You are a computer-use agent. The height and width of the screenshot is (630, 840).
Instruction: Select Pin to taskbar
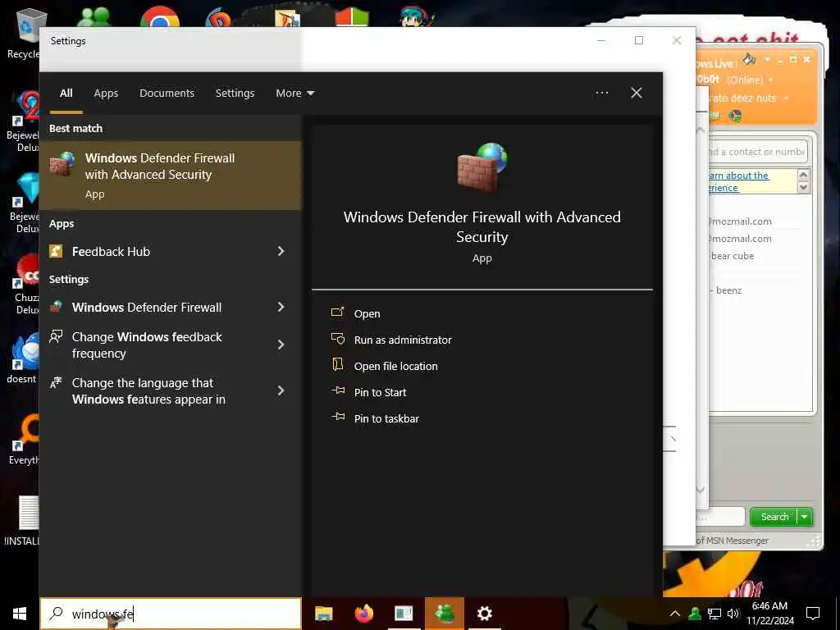tap(386, 419)
